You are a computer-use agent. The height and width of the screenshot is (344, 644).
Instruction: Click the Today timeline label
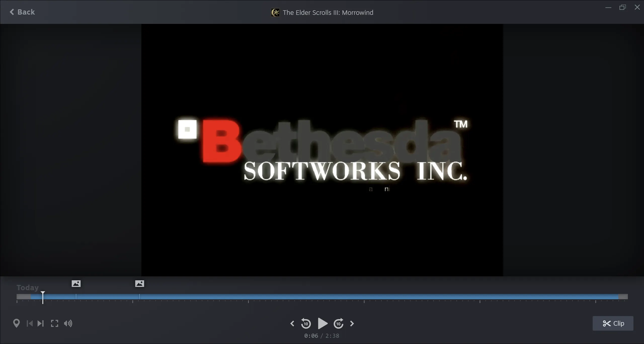[x=28, y=287]
